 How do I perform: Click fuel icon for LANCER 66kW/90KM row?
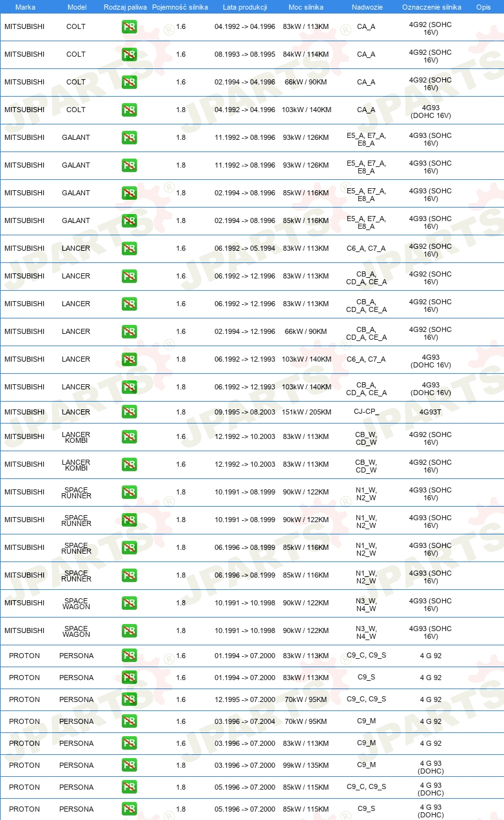129,332
